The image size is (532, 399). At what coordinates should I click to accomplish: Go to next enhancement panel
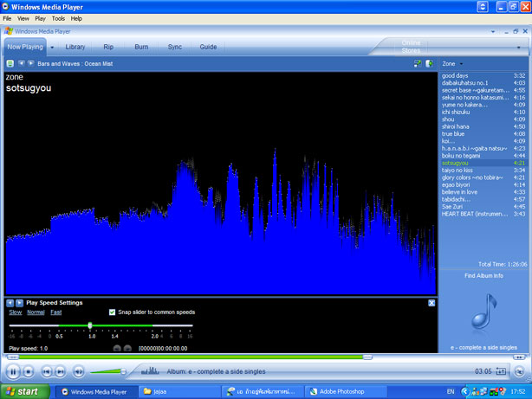click(19, 303)
